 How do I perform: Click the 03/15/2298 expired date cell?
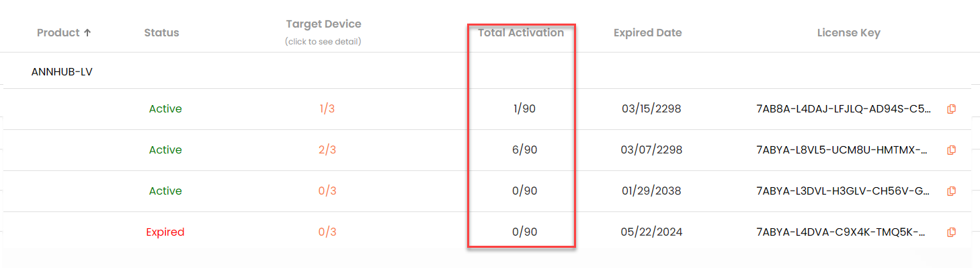(x=651, y=109)
